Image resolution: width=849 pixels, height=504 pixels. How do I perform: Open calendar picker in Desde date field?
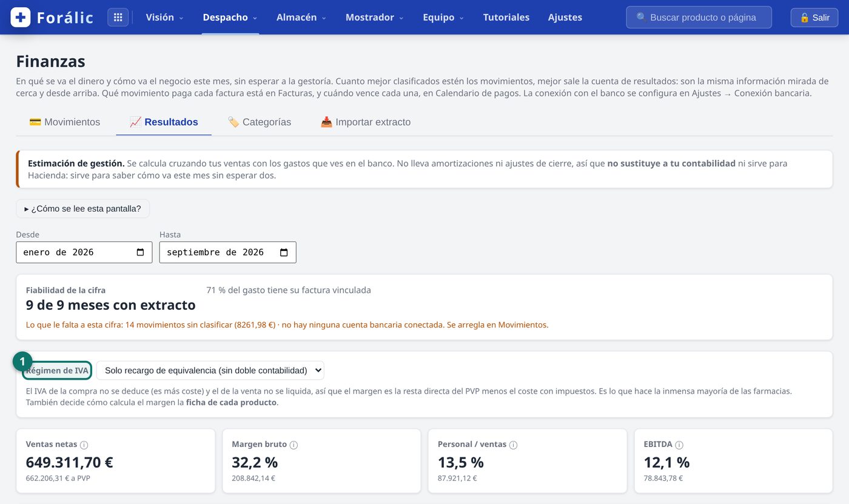(x=141, y=252)
